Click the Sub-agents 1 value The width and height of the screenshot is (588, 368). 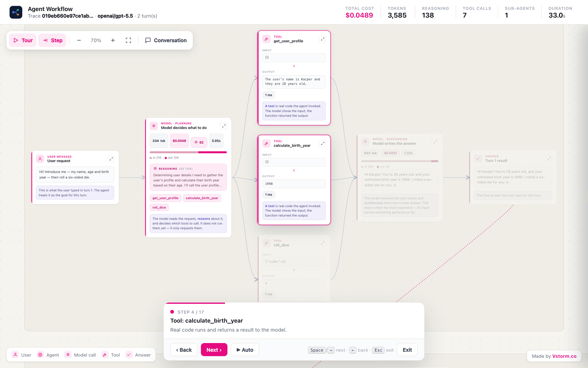[506, 15]
